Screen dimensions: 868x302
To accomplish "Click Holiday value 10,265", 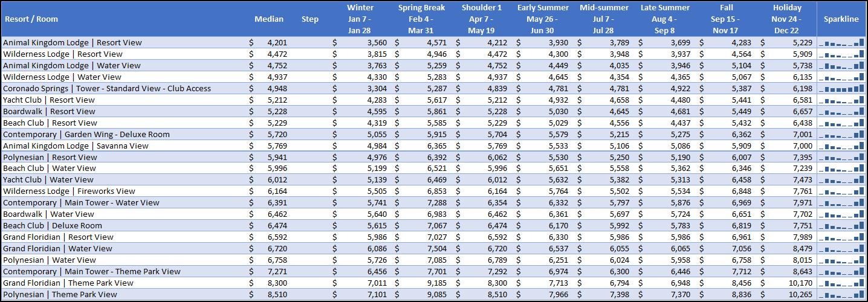I will (x=800, y=294).
